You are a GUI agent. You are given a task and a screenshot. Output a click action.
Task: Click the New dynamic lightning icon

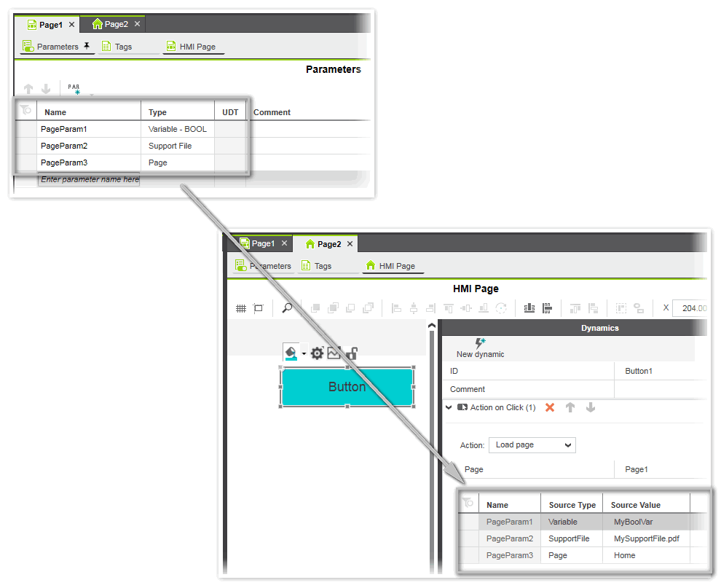(x=479, y=342)
